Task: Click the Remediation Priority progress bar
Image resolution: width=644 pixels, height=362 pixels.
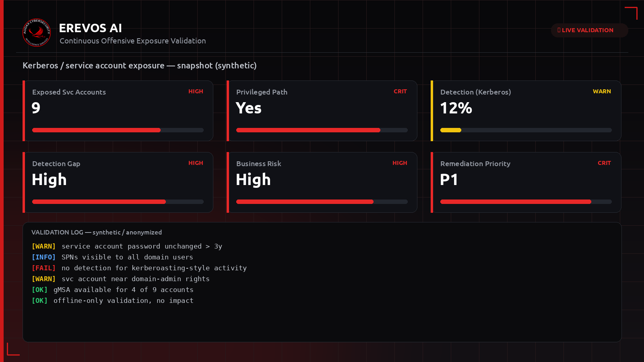Action: coord(526,202)
